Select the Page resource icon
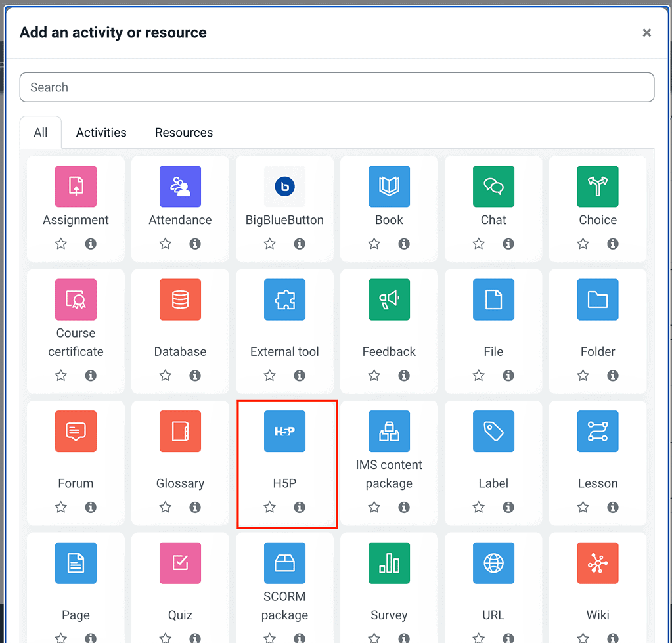The height and width of the screenshot is (643, 672). click(x=76, y=563)
